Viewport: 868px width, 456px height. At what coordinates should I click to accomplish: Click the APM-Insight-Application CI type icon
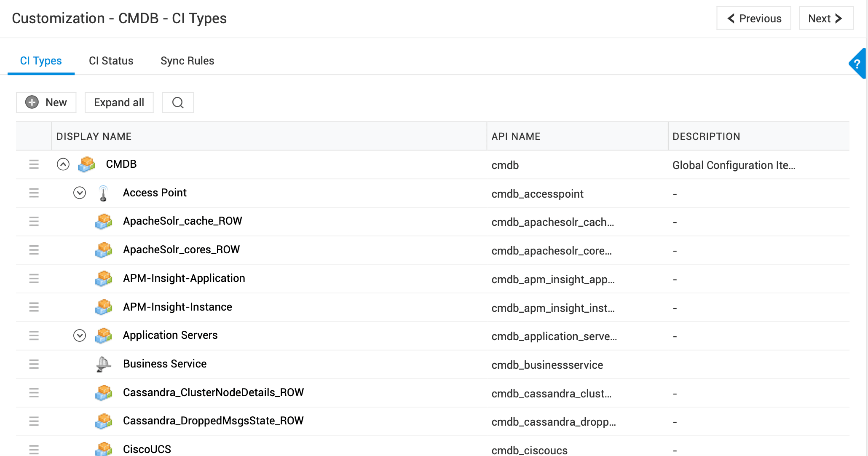click(x=103, y=279)
